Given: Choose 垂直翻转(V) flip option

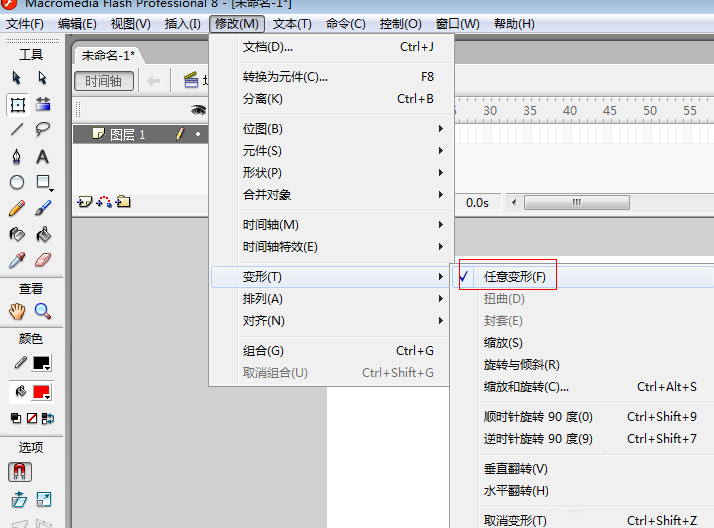Looking at the screenshot, I should [515, 469].
